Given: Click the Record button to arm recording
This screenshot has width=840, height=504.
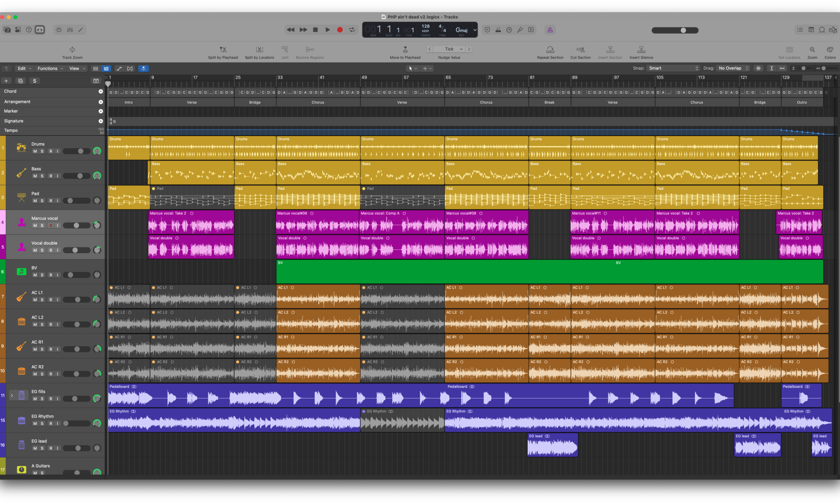Looking at the screenshot, I should pyautogui.click(x=340, y=29).
